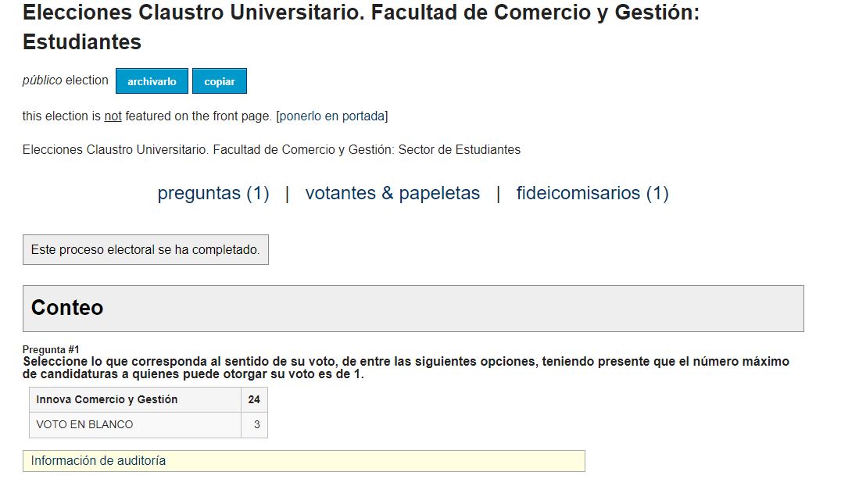Viewport: 841px width, 504px height.
Task: Go to votantes & papeletas
Action: [x=392, y=193]
